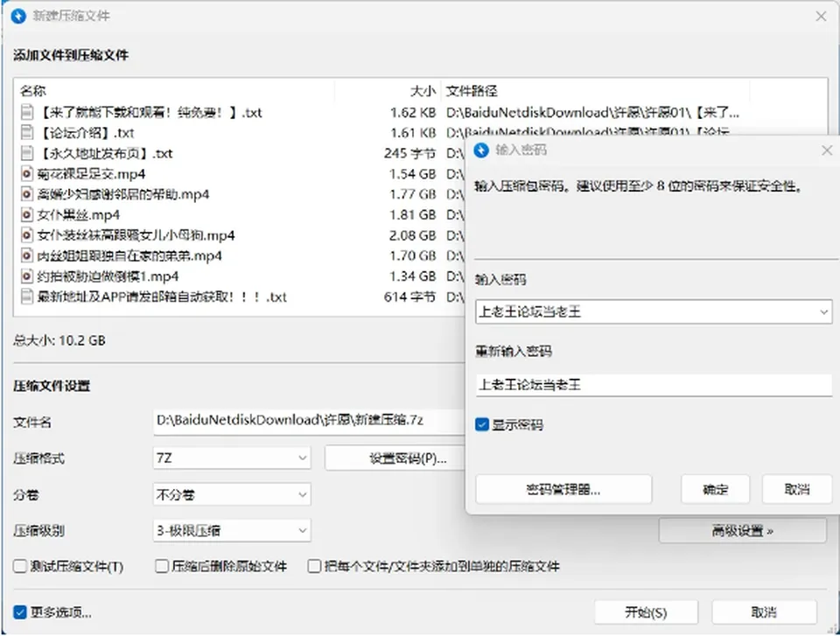Open 高级设置 » options

pyautogui.click(x=743, y=531)
